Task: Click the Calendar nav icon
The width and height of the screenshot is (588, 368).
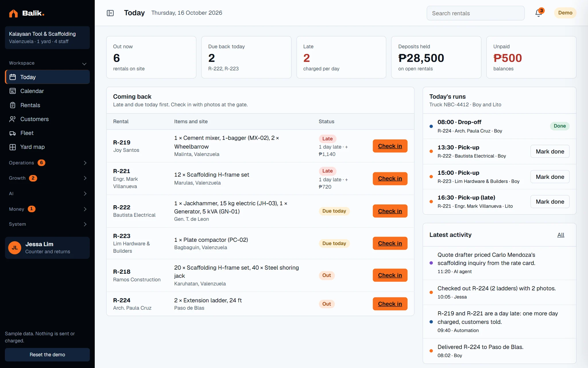Action: pos(13,91)
